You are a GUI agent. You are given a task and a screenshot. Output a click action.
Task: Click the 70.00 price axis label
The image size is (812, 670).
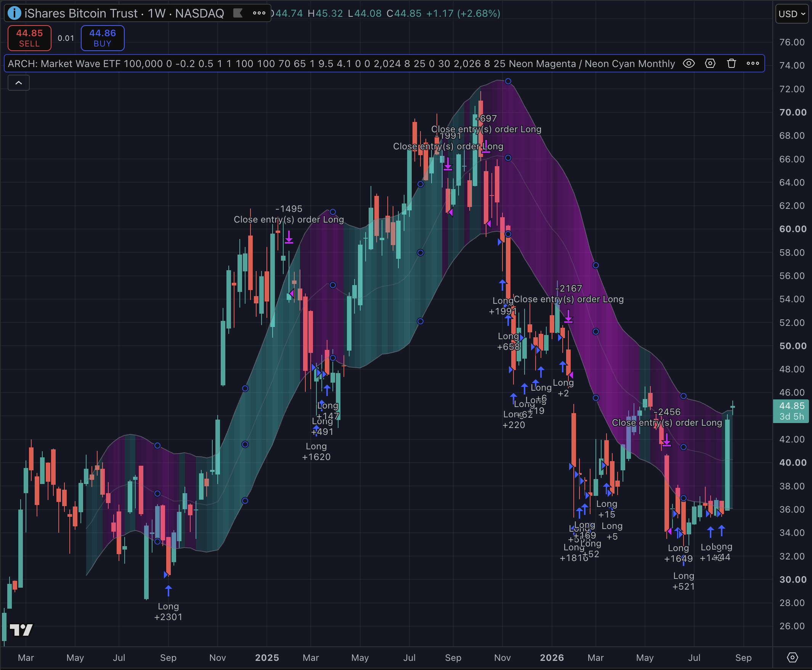coord(793,112)
